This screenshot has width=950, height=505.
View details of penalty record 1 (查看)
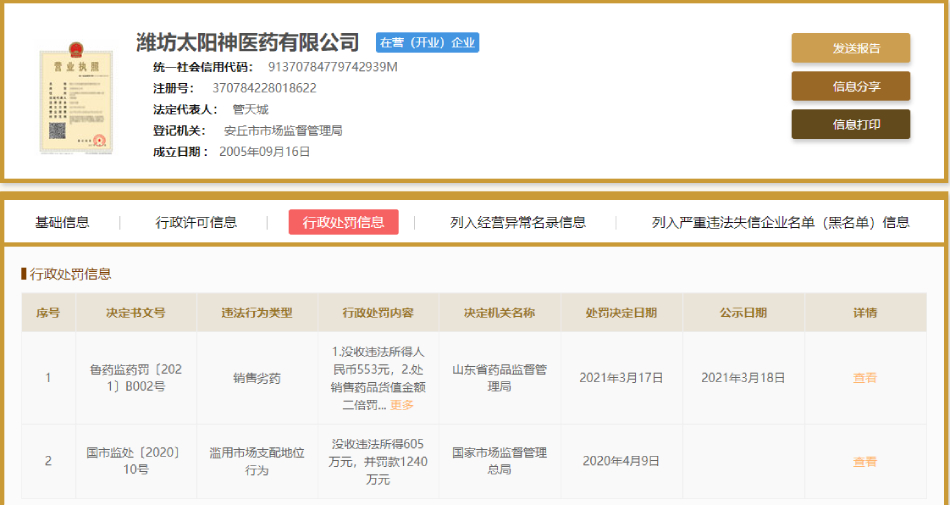tap(864, 378)
